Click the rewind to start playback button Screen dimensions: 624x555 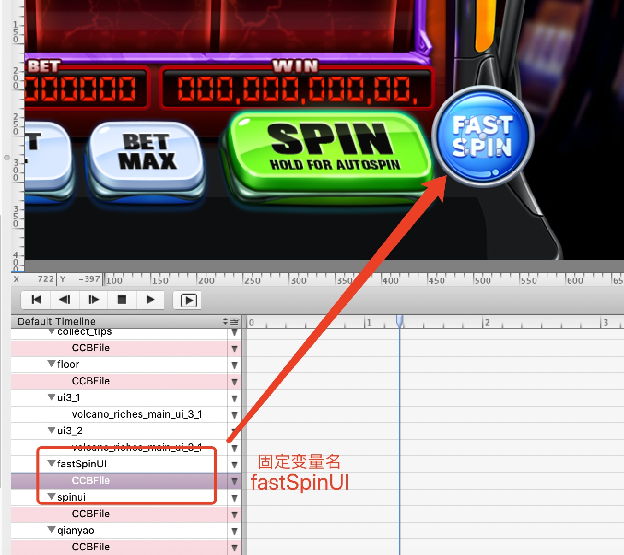[36, 299]
